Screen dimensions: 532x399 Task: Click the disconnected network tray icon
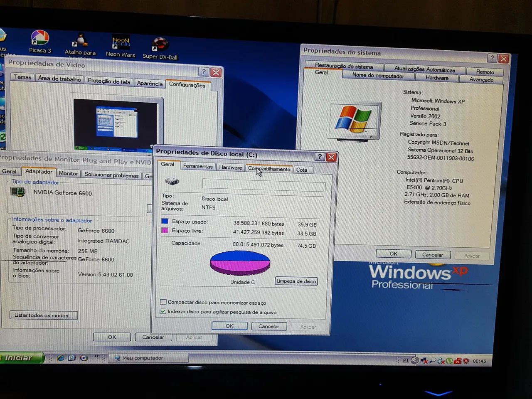[x=424, y=361]
